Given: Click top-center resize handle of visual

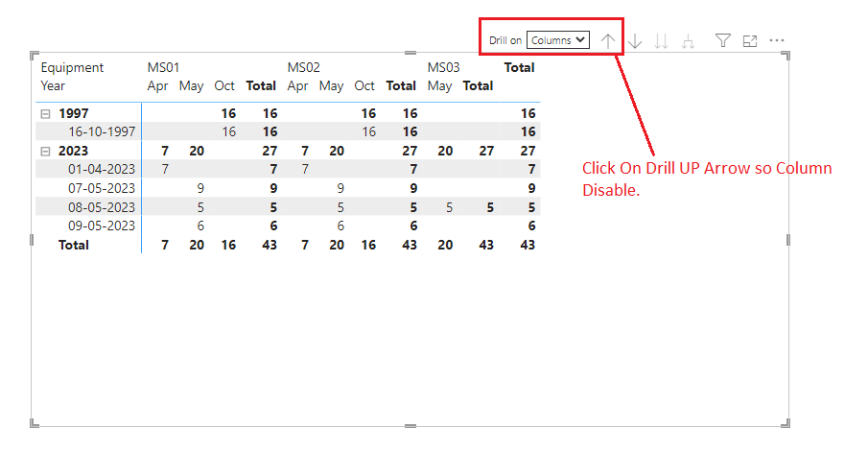Looking at the screenshot, I should [411, 53].
